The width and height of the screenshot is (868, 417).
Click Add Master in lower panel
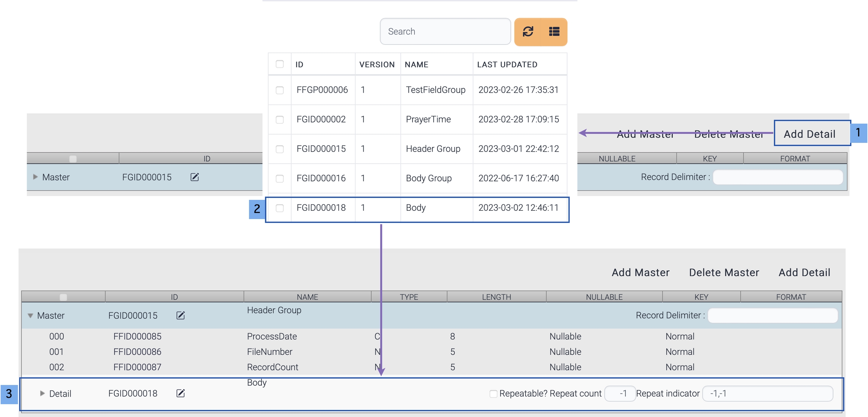(x=640, y=273)
